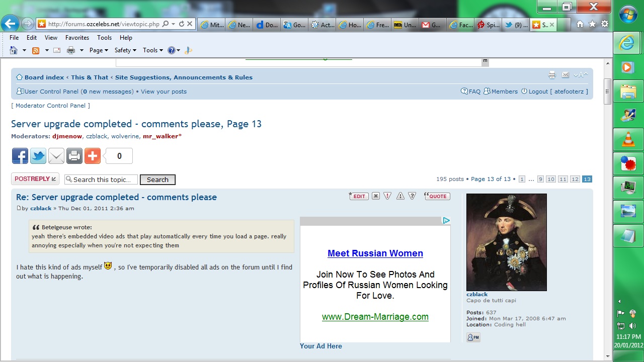644x362 pixels.
Task: Refresh the page from the address bar
Action: tap(182, 24)
